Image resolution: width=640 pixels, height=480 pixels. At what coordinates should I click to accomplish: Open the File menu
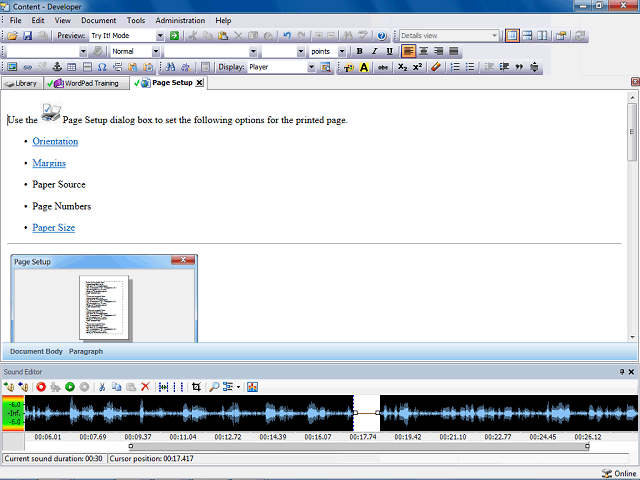coord(16,20)
